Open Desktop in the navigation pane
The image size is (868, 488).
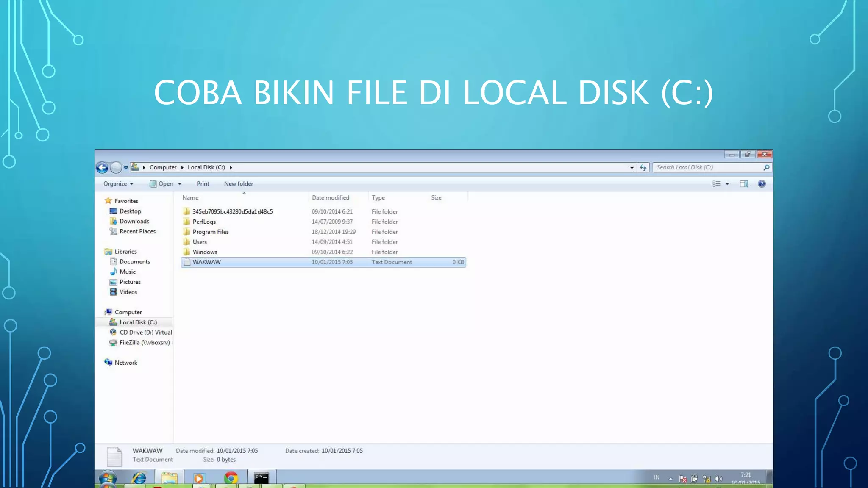[x=130, y=211]
